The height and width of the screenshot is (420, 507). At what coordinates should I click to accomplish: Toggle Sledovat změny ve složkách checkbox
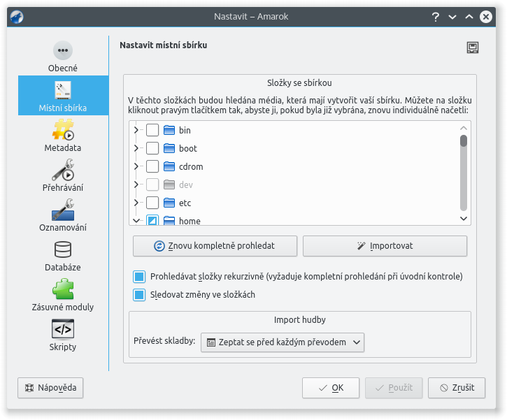tap(139, 295)
